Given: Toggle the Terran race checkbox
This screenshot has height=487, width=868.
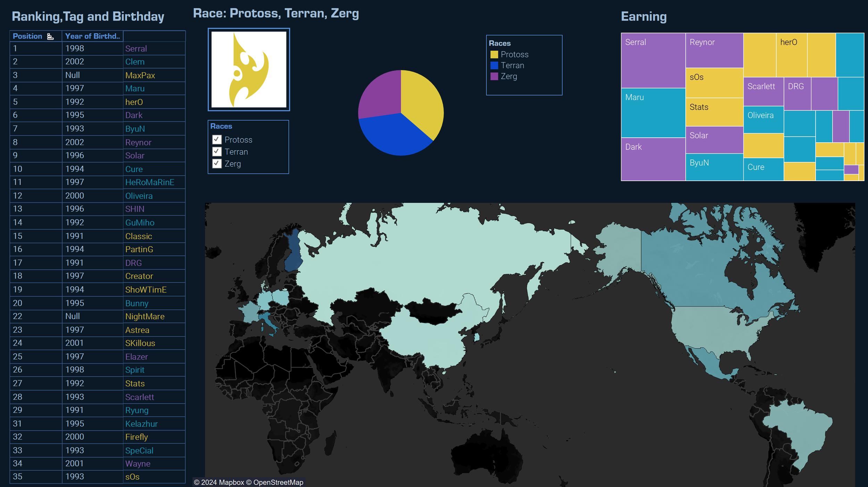Looking at the screenshot, I should [x=217, y=152].
